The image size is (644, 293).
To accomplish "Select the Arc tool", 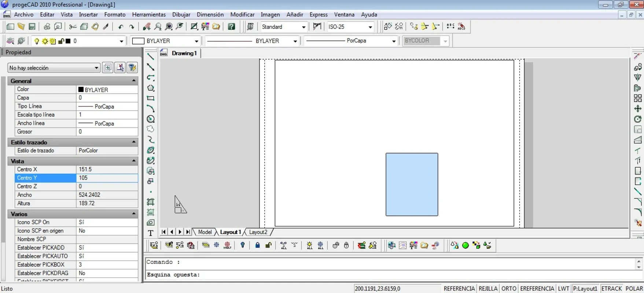I will [150, 109].
